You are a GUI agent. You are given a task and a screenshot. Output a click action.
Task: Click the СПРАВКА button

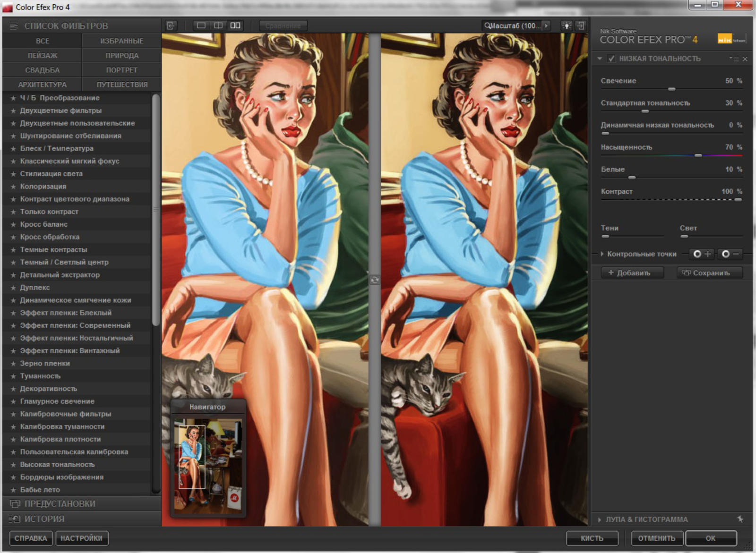pos(31,538)
